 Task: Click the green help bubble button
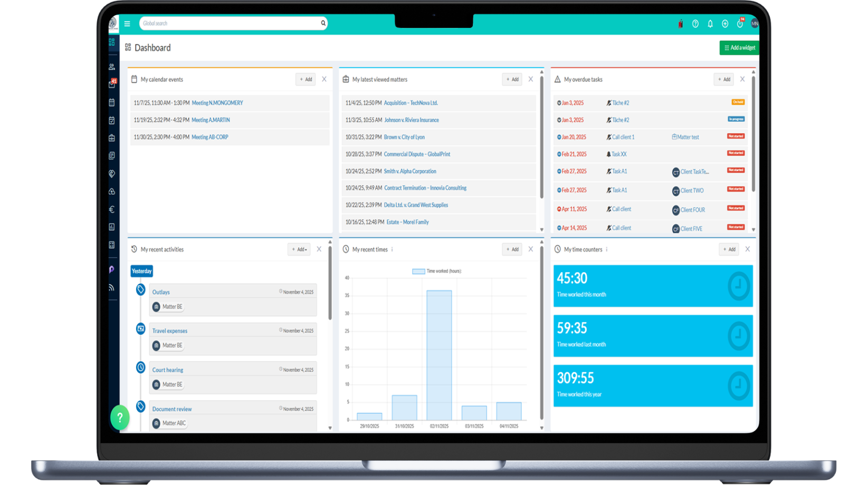click(x=120, y=418)
